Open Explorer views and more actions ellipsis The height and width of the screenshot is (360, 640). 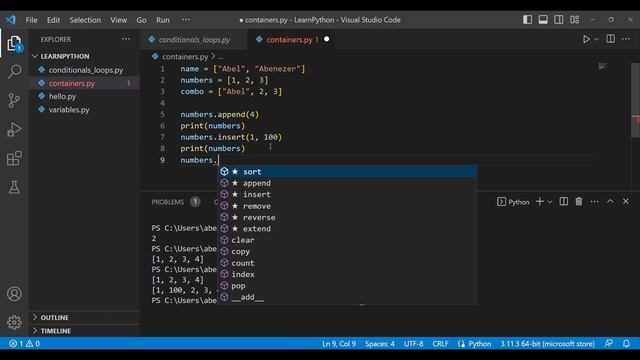pos(126,39)
